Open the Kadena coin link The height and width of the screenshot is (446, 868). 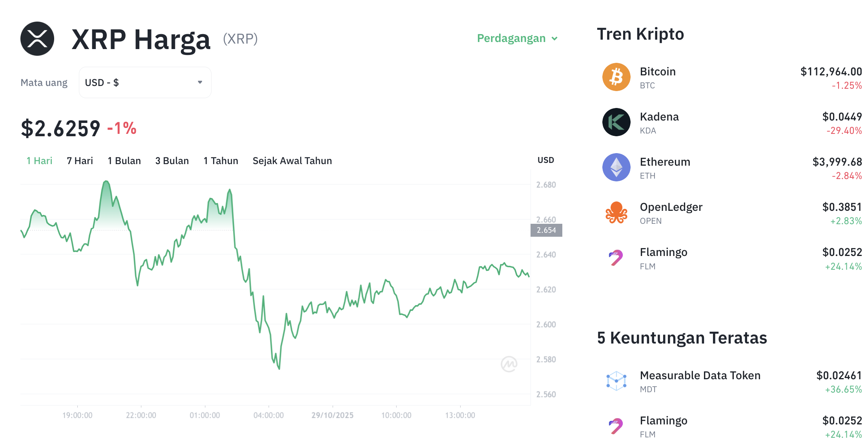(659, 117)
